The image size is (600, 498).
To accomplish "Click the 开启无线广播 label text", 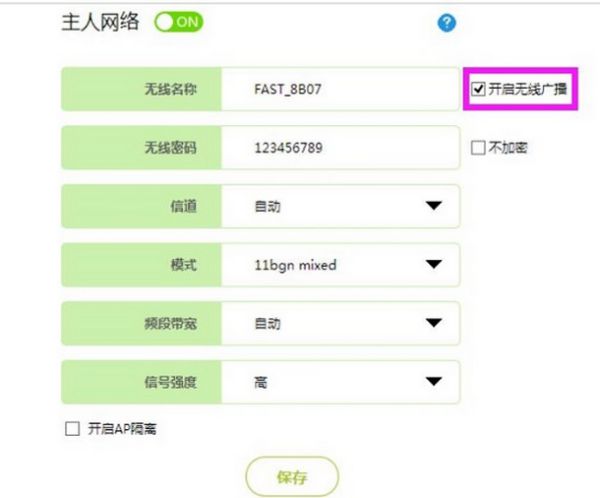I will [528, 89].
